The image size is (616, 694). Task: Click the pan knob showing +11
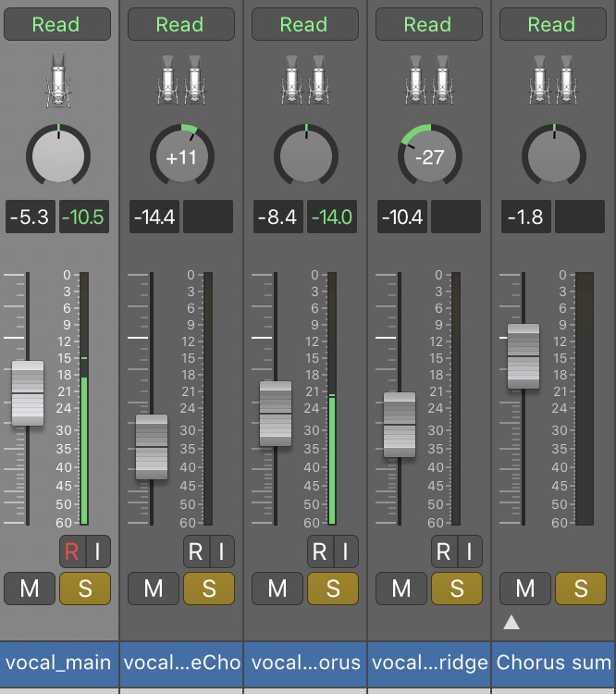(181, 156)
